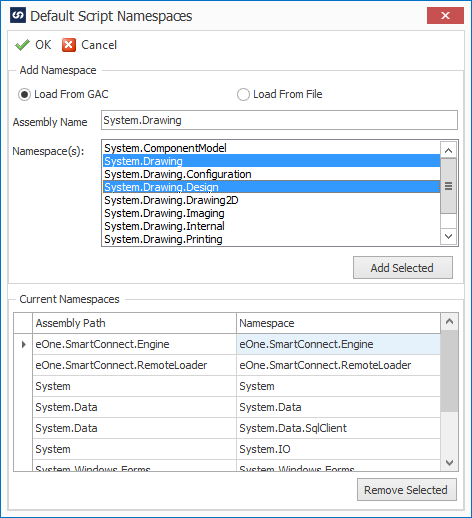This screenshot has width=472, height=518.
Task: Click the Current Namespaces grid scroll down arrow
Action: coord(449,463)
